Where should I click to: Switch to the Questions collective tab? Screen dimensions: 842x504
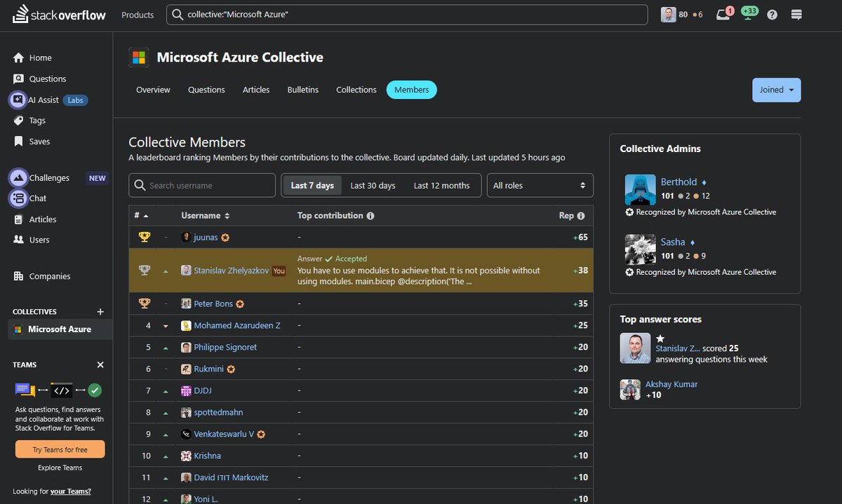click(206, 90)
